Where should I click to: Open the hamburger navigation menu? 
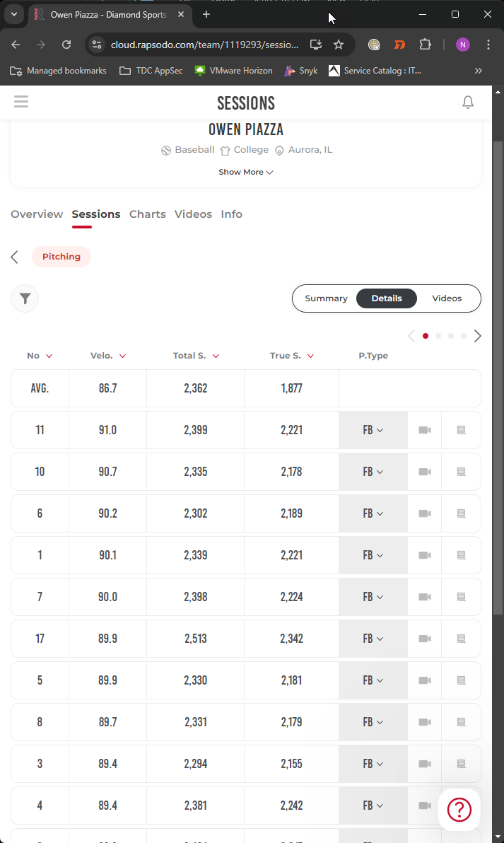(21, 102)
